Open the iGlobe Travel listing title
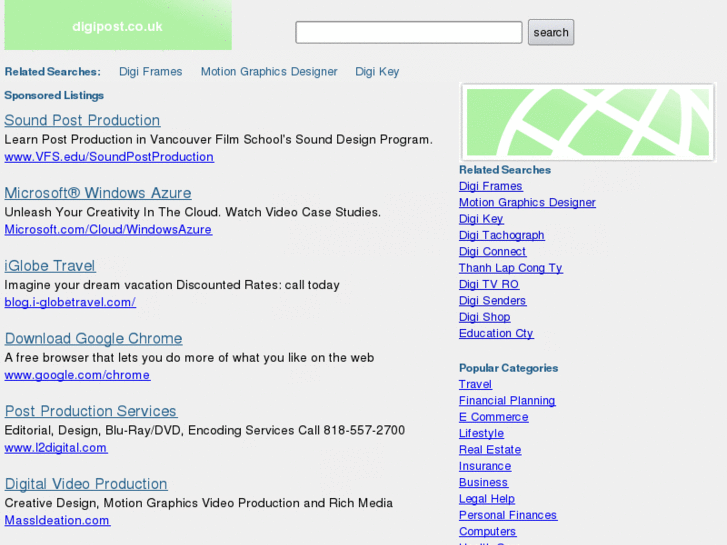Viewport: 727px width, 545px height. click(x=50, y=266)
